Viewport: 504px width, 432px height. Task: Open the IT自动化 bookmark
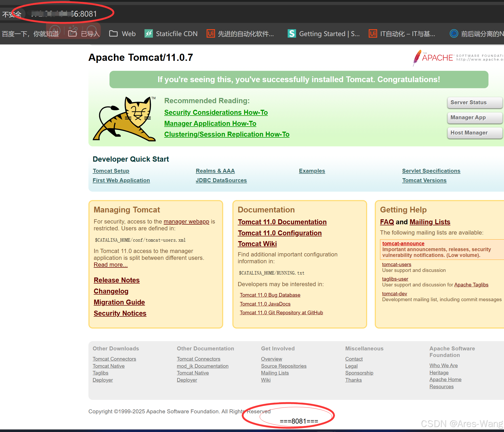click(402, 34)
